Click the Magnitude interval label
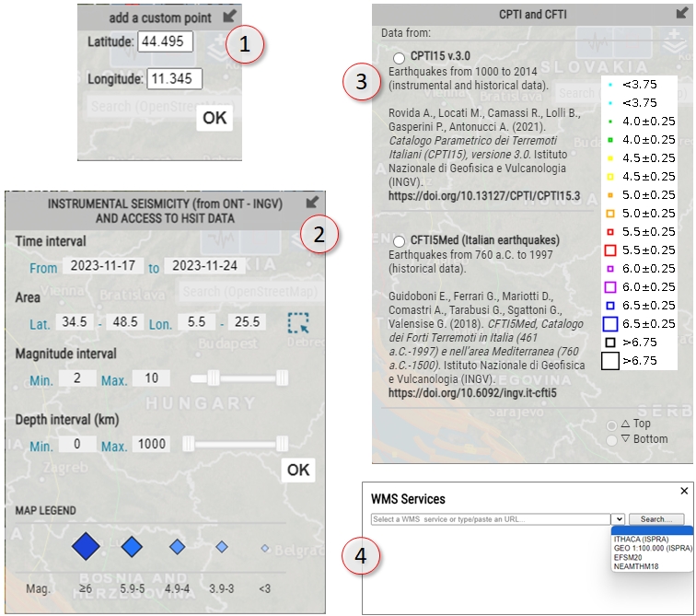Image resolution: width=696 pixels, height=616 pixels. (x=66, y=354)
